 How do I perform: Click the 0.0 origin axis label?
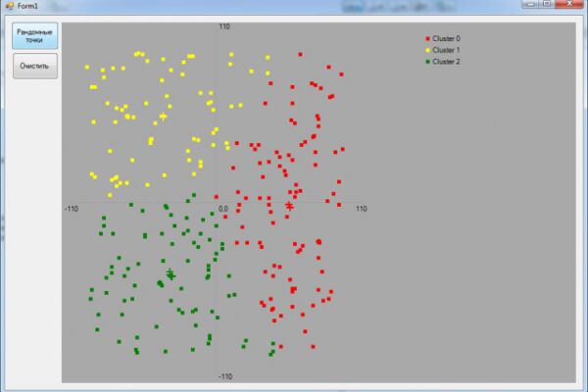click(223, 209)
